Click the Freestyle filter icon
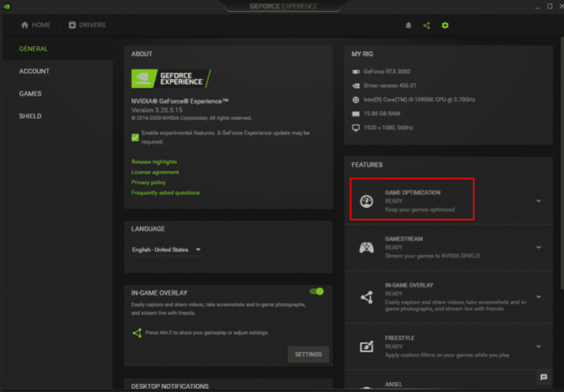The image size is (564, 392). 366,346
